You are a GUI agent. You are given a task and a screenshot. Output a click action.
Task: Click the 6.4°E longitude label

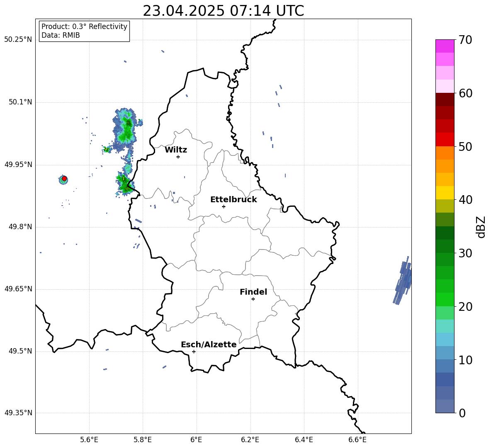click(x=304, y=440)
